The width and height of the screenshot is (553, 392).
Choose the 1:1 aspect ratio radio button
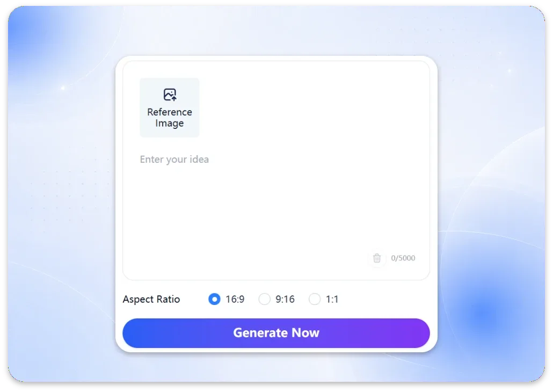coord(314,299)
